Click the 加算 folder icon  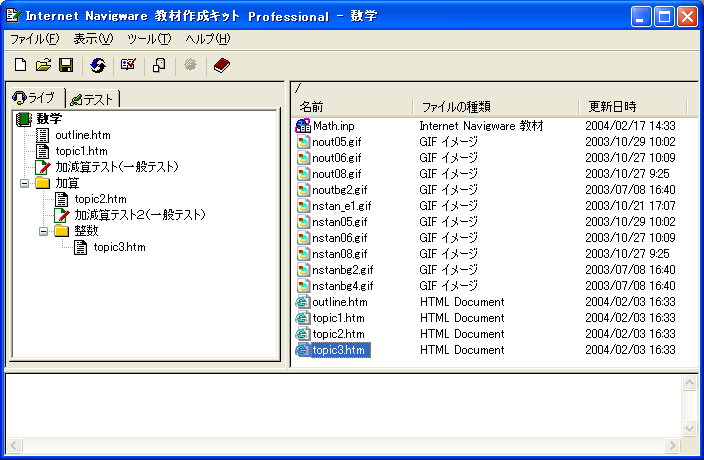pyautogui.click(x=43, y=183)
